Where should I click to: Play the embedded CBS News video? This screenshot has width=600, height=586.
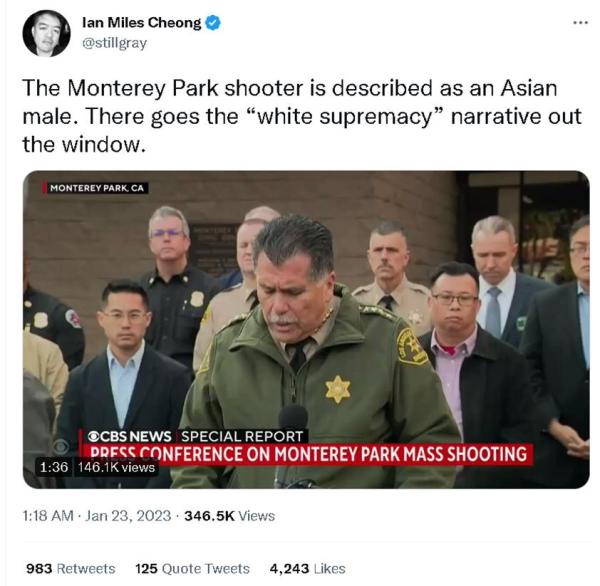coord(306,330)
